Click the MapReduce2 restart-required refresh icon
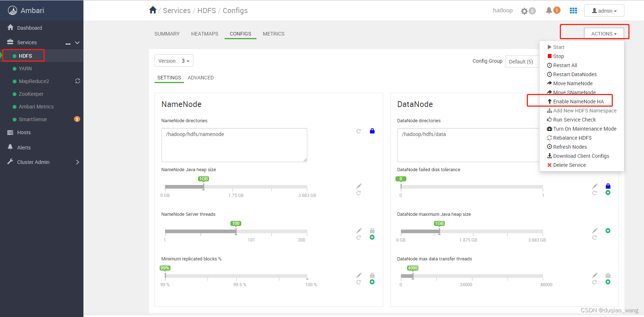This screenshot has width=644, height=317. point(78,81)
